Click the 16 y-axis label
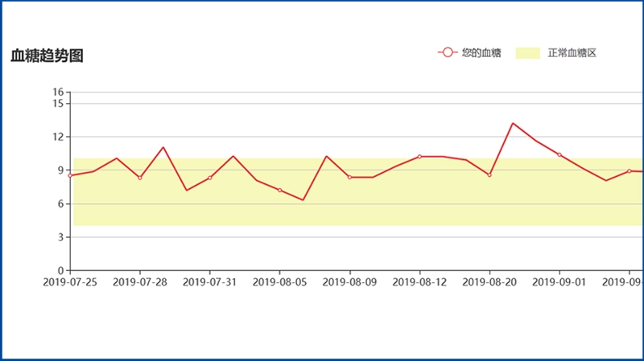Viewport: 644px width, 361px height. click(57, 92)
